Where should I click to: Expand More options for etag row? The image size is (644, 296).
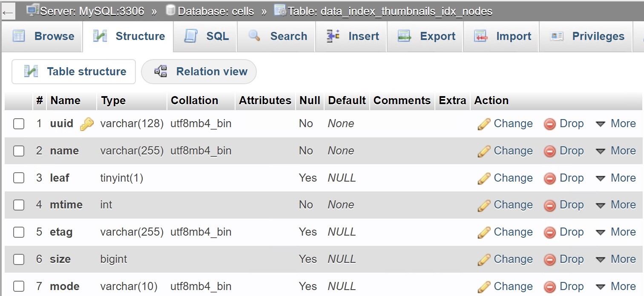tap(615, 232)
